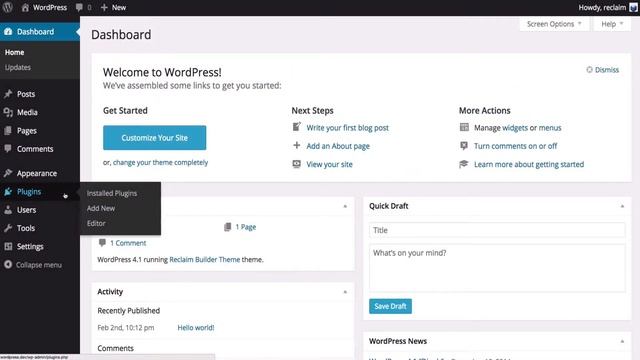Open the comments bubble in admin bar
Screen dimensions: 640x360
(x=80, y=7)
